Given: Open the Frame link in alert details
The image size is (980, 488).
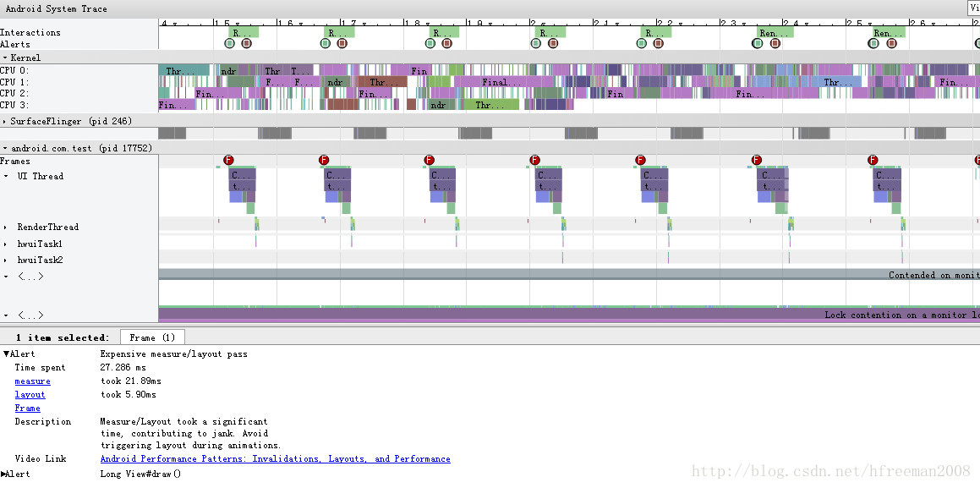Looking at the screenshot, I should click(28, 408).
